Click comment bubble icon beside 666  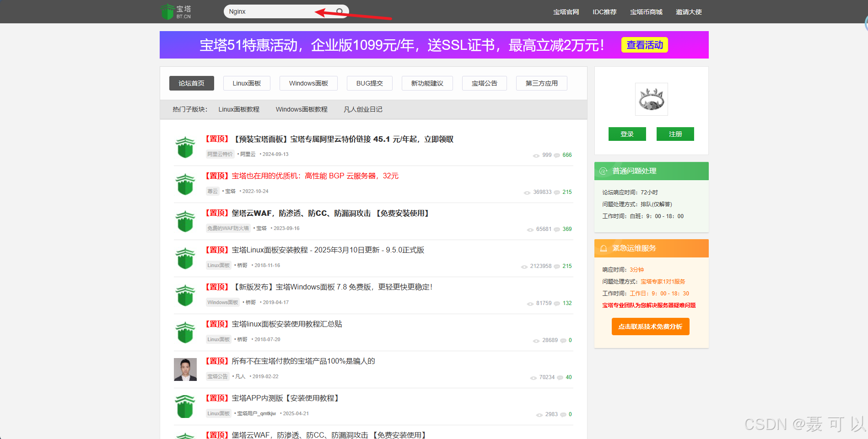coord(557,155)
